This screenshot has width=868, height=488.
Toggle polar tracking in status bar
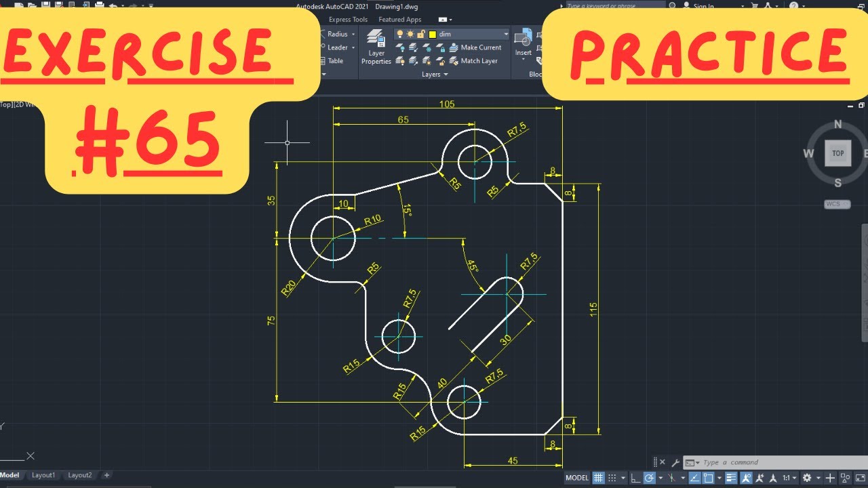(x=650, y=478)
